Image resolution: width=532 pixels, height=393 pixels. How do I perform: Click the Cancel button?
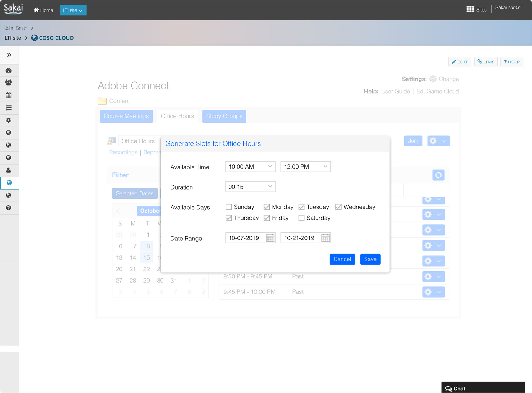tap(342, 259)
